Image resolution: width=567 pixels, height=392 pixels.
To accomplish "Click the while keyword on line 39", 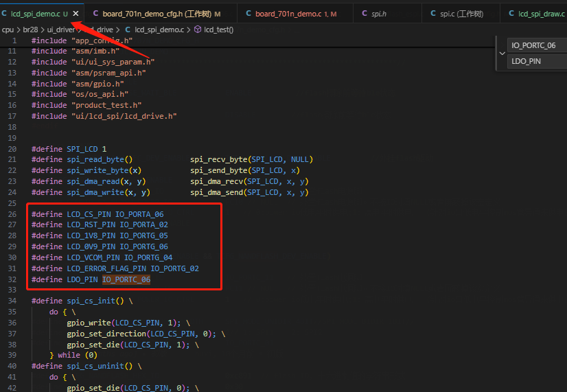I will (69, 355).
